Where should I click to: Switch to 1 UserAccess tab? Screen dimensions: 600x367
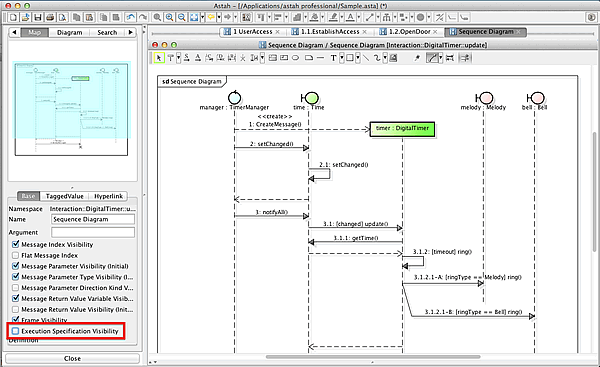pyautogui.click(x=252, y=32)
